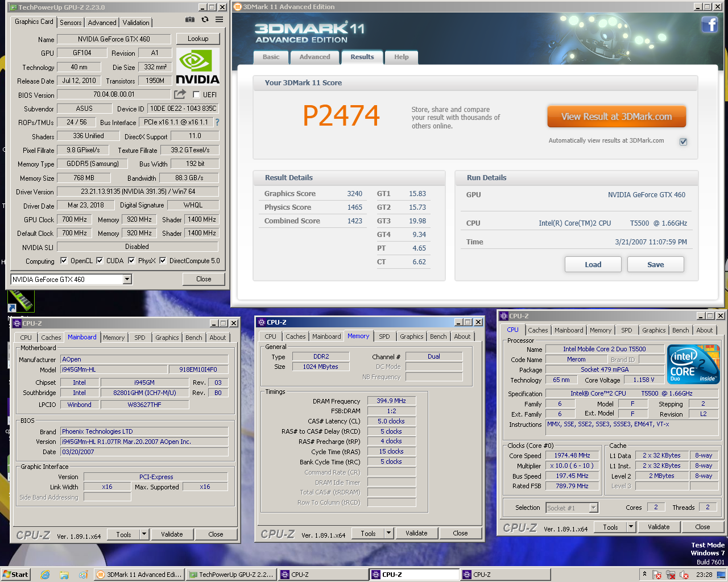The image size is (728, 582).
Task: Open Caches tab in CPU-Z CPU window
Action: [x=537, y=330]
